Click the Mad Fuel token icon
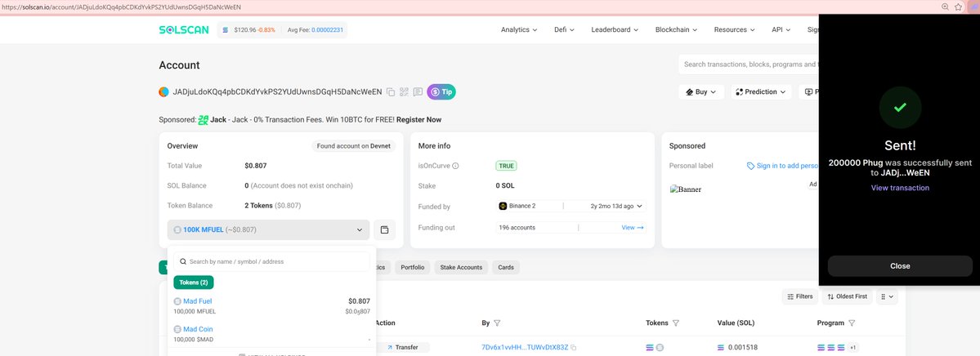This screenshot has width=980, height=356. click(177, 301)
